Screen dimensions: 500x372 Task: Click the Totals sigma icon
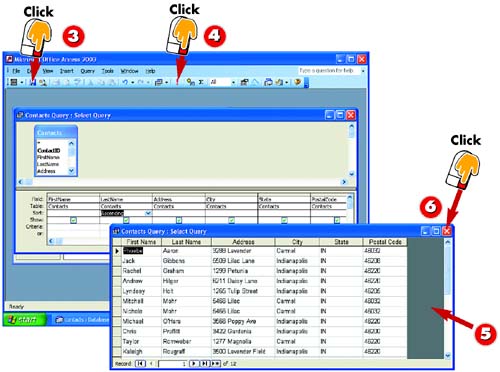coord(201,82)
